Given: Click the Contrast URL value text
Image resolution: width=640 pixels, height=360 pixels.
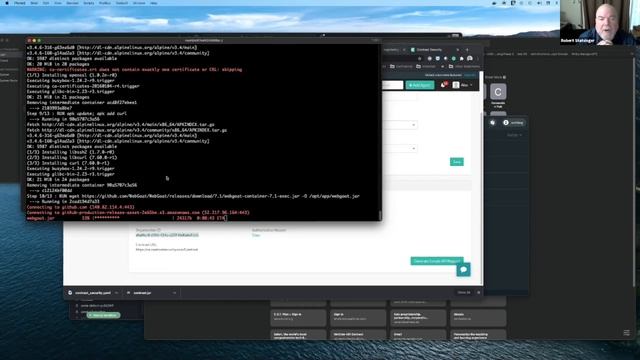Looking at the screenshot, I should coord(167,249).
